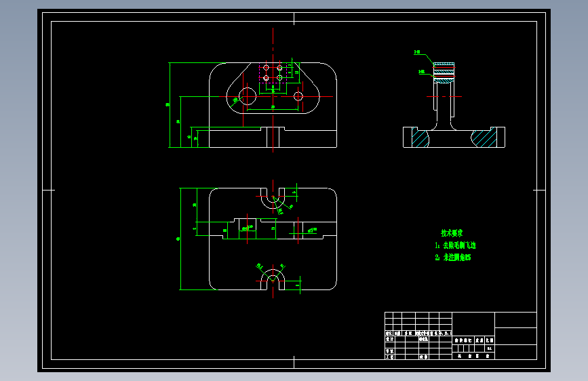Select the lower leader annotation in section view
Image resolution: width=588 pixels, height=381 pixels.
[x=426, y=73]
